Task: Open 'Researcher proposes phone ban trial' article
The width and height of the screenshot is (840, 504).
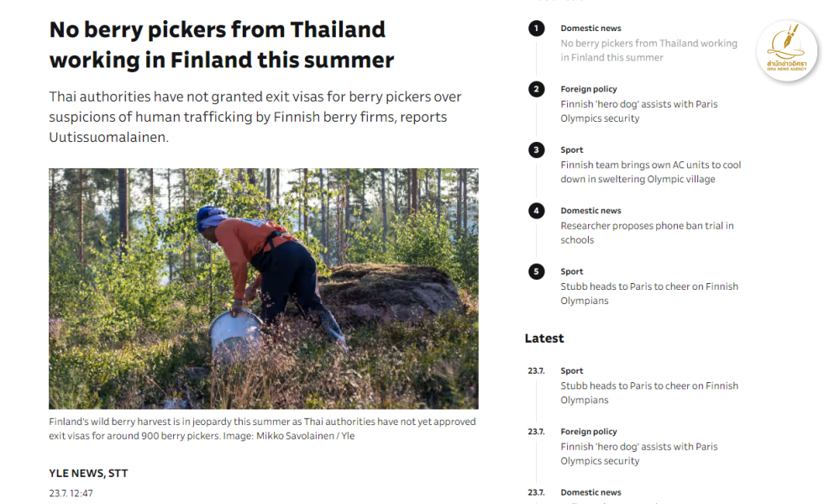Action: (647, 233)
